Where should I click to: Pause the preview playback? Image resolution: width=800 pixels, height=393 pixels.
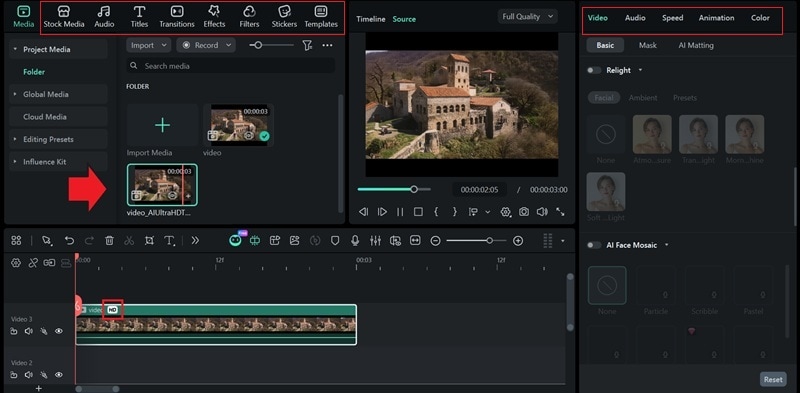[x=400, y=212]
